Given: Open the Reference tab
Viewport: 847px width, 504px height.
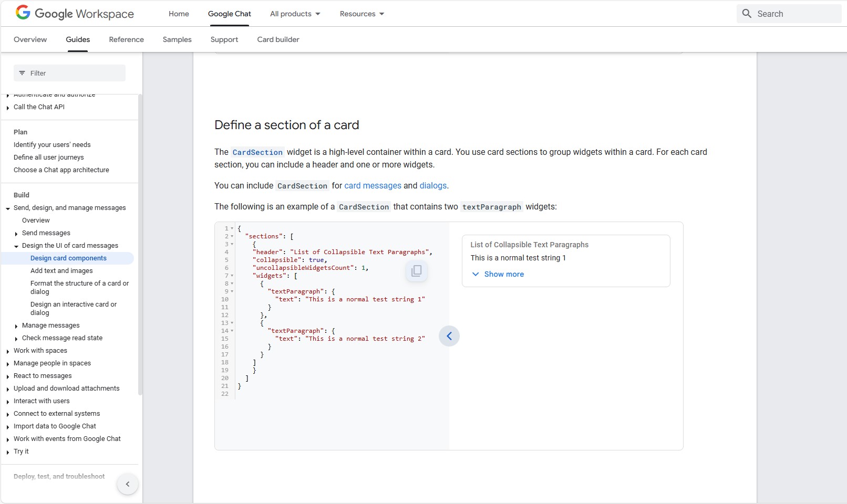Looking at the screenshot, I should [126, 39].
